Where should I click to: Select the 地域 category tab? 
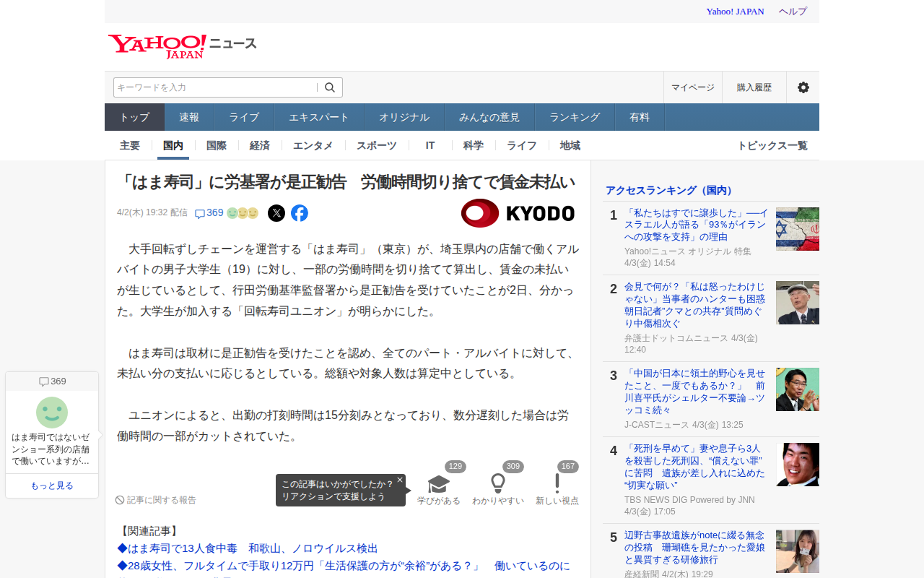[570, 145]
